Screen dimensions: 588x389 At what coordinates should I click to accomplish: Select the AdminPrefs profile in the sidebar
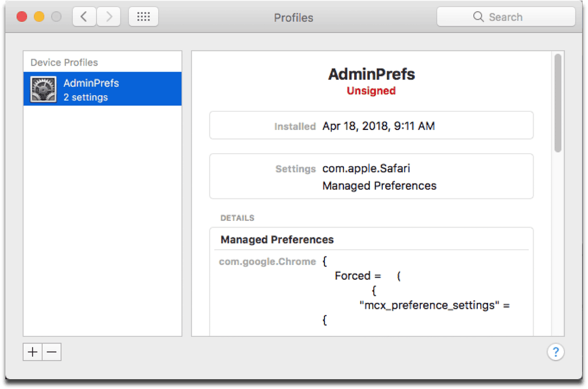coord(102,89)
